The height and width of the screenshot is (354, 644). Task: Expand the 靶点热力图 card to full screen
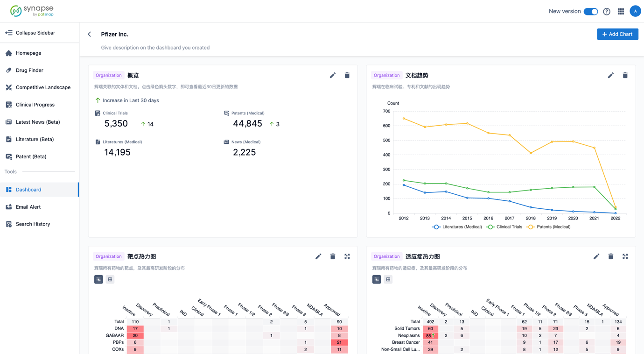[x=347, y=256]
